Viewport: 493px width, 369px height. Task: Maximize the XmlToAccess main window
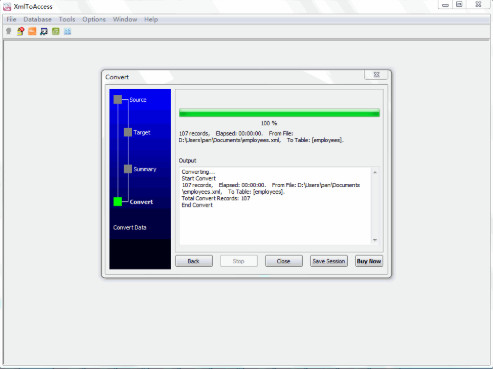point(459,5)
